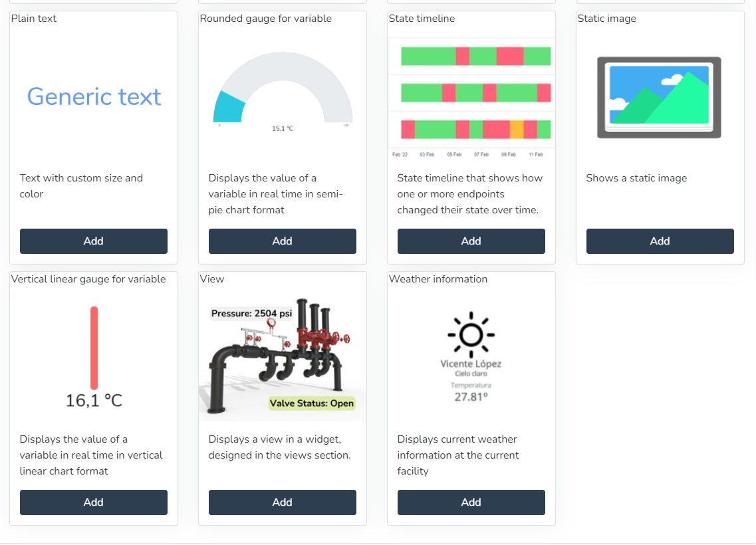Click the Generic text preview
Image resolution: width=756 pixels, height=545 pixels.
94,97
